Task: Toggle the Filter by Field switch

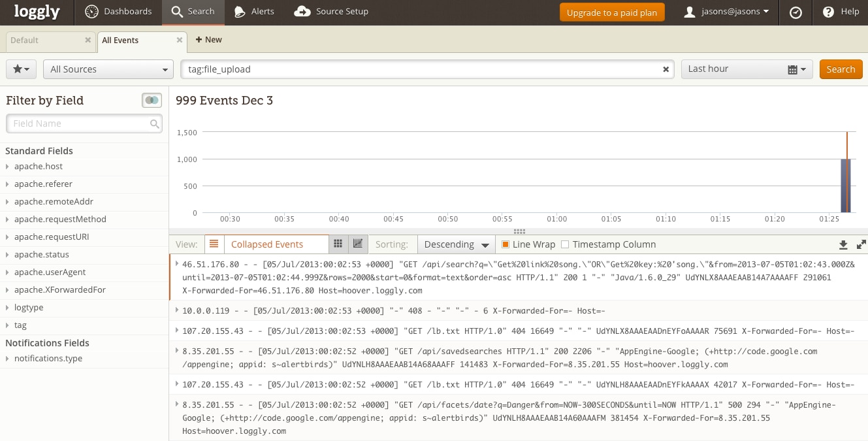Action: click(152, 100)
